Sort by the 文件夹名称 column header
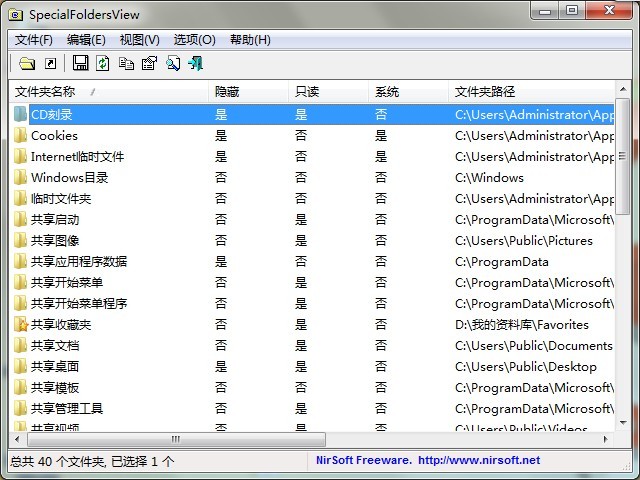This screenshot has width=640, height=480. tap(52, 92)
